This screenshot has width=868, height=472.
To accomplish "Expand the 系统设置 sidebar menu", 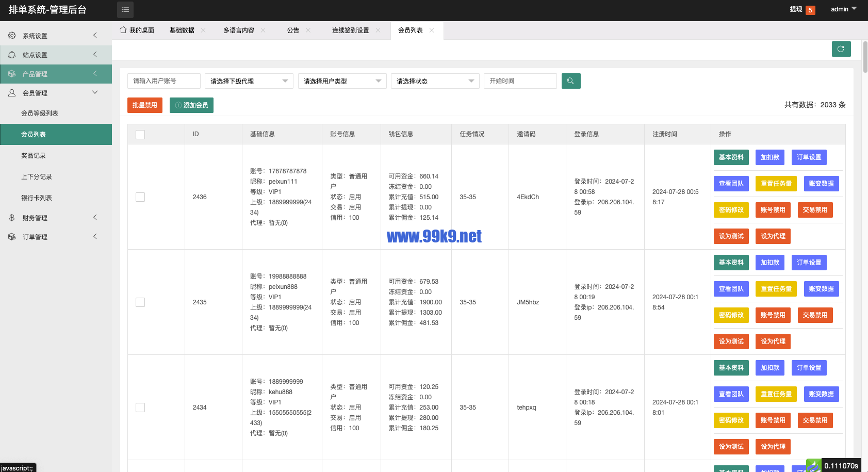I will [x=56, y=36].
